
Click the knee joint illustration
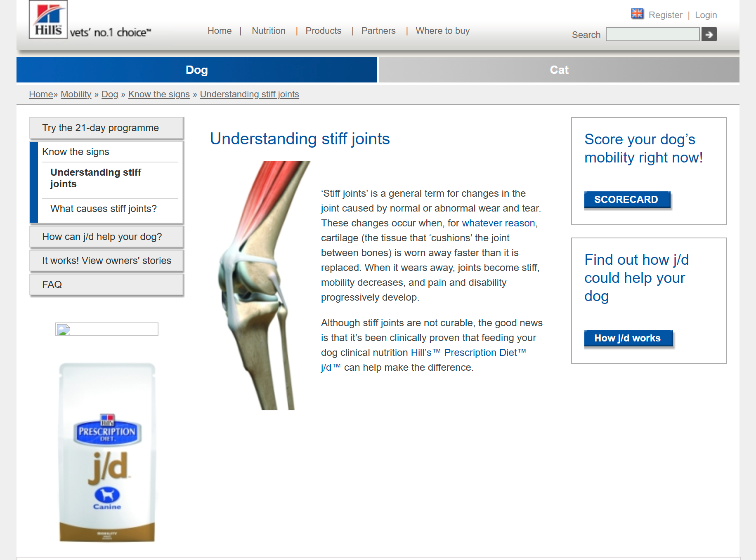click(263, 285)
